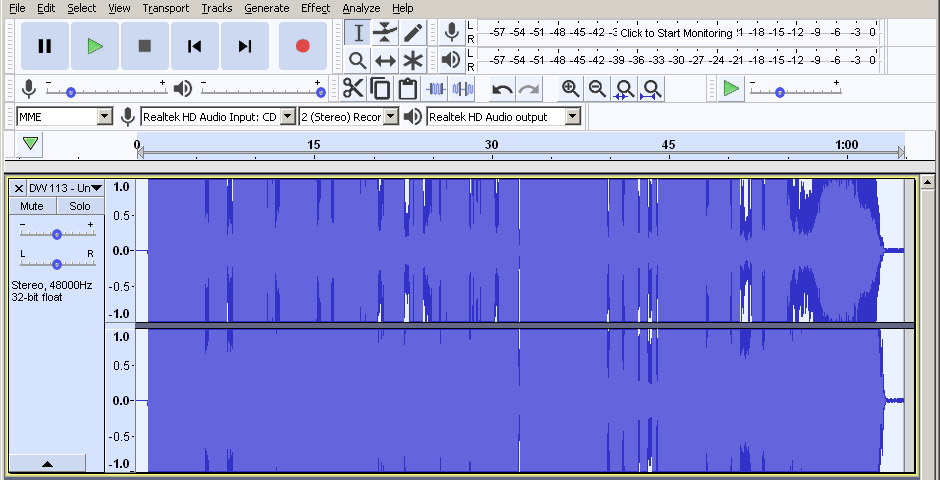Click the 1:00 mark on timeline ruler

846,144
